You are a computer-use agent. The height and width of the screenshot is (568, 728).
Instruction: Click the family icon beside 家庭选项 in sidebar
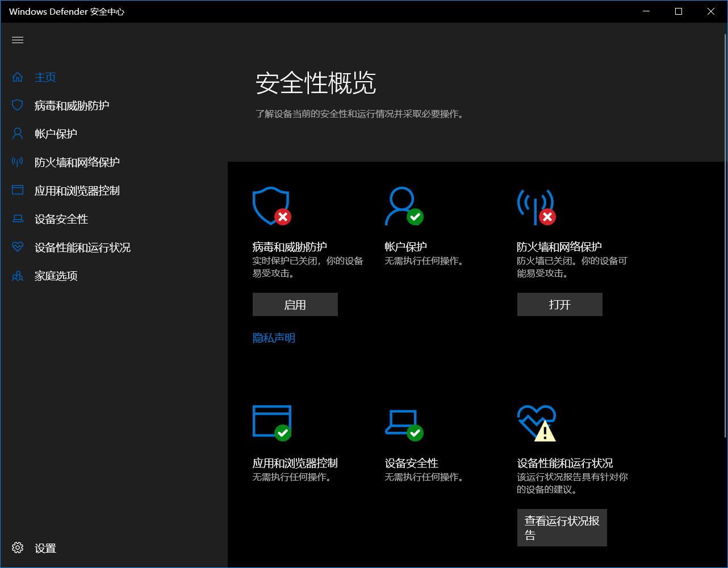tap(18, 276)
